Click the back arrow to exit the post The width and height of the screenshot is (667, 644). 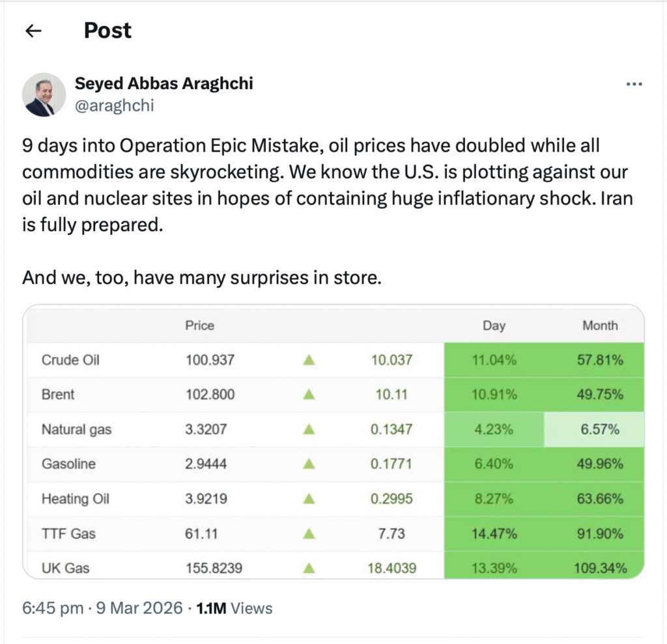33,31
